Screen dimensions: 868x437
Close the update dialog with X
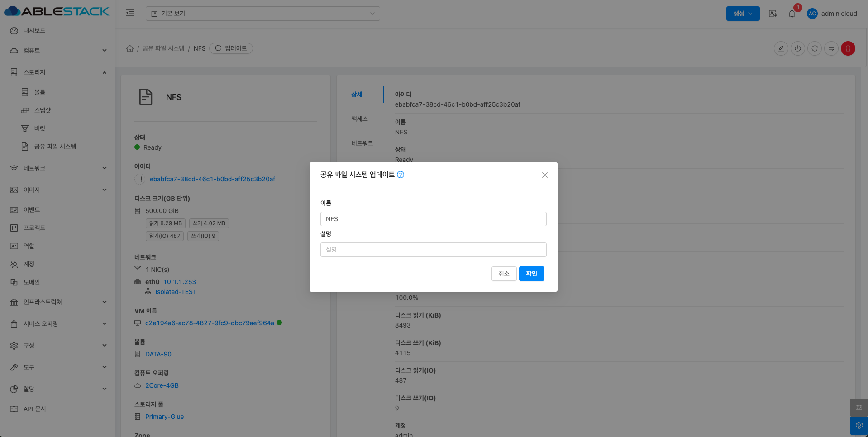point(544,175)
